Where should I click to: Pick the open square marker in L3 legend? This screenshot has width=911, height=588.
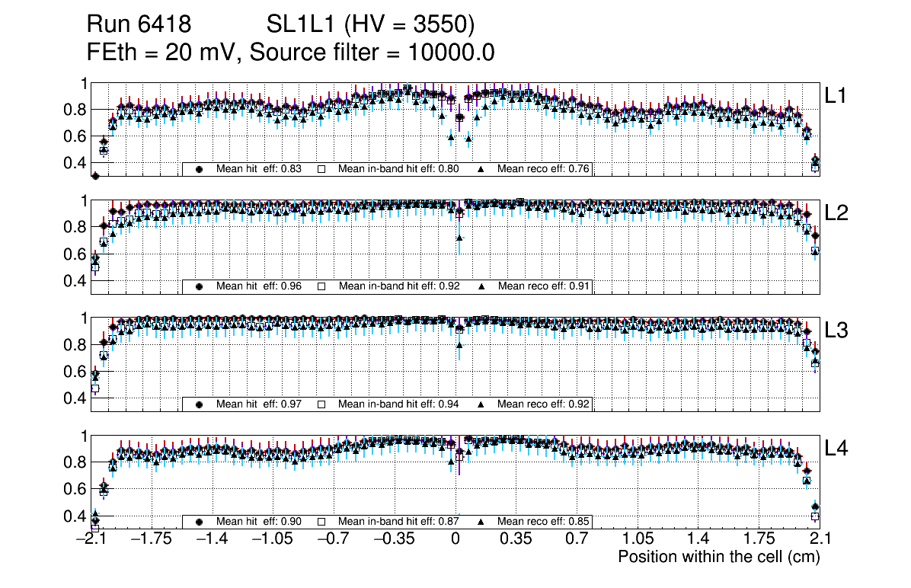[321, 404]
